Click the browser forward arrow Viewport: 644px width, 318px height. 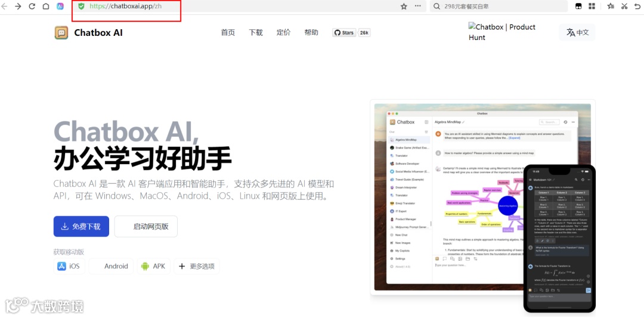pos(18,6)
